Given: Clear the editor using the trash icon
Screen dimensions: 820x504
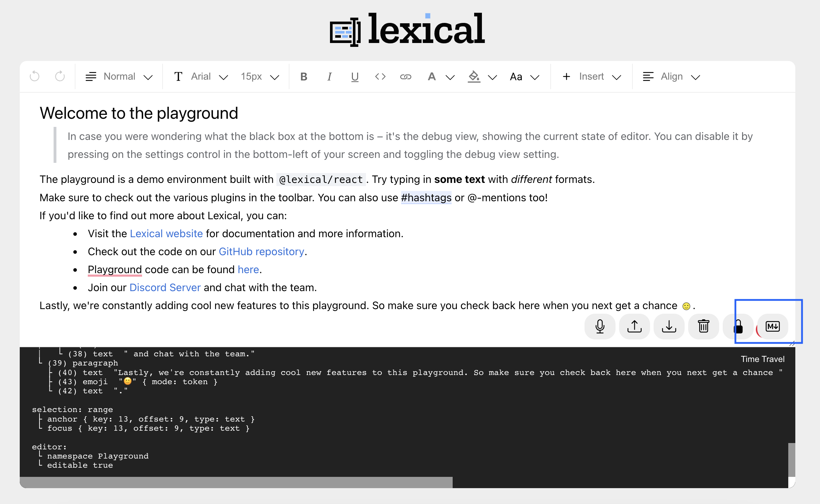Looking at the screenshot, I should [x=703, y=327].
